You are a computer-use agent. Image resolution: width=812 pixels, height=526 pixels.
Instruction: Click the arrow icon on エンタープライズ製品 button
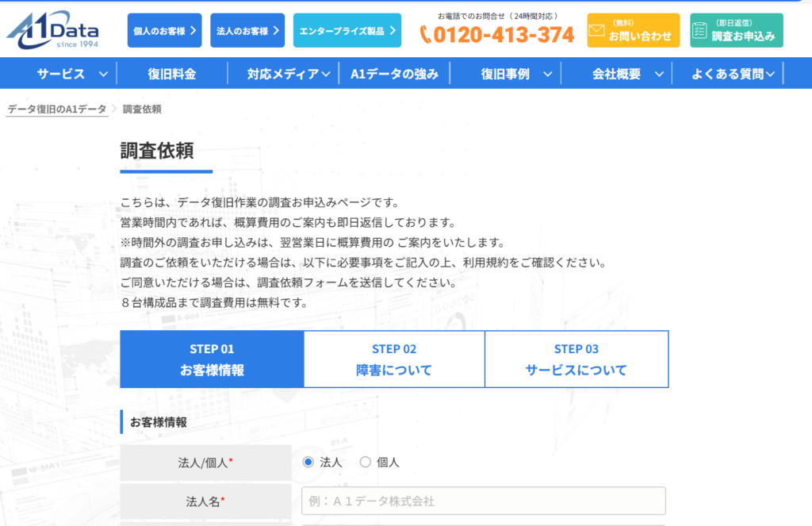(394, 29)
